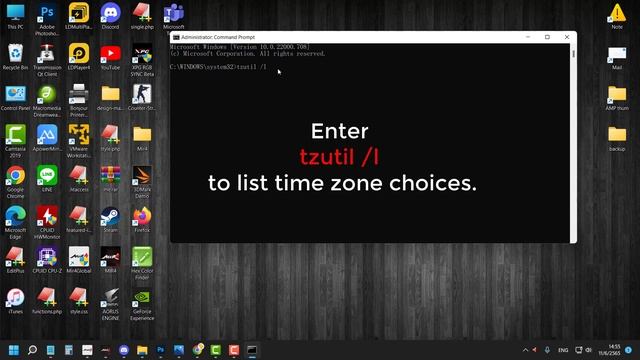Image resolution: width=640 pixels, height=360 pixels.
Task: Open CPUID CPU-Z shortcut
Action: pos(47,260)
